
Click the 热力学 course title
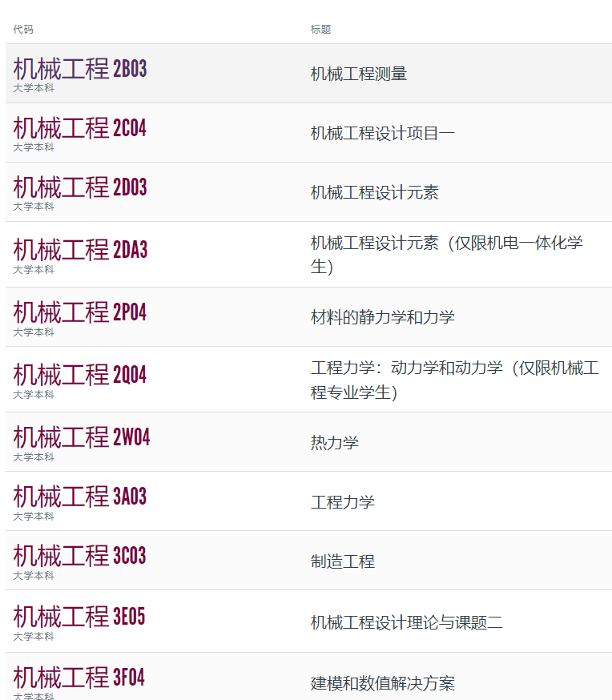(x=335, y=443)
